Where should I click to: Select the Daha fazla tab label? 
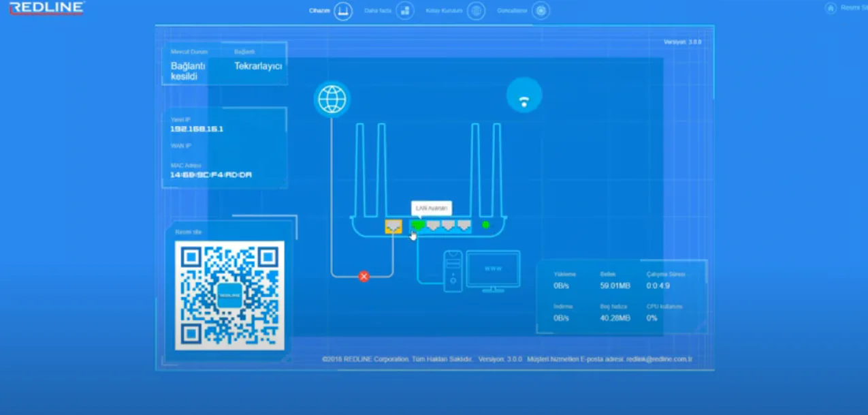click(x=378, y=11)
